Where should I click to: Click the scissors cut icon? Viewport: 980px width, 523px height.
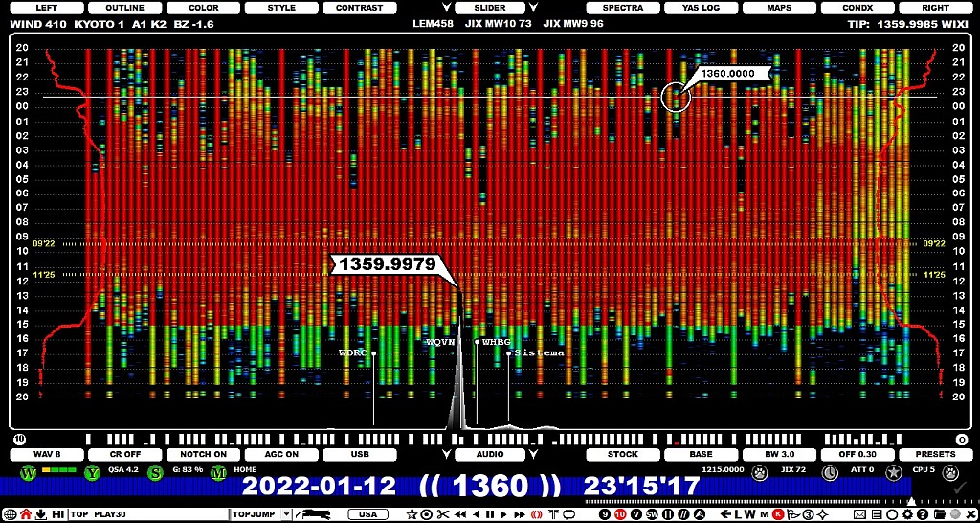click(x=444, y=514)
